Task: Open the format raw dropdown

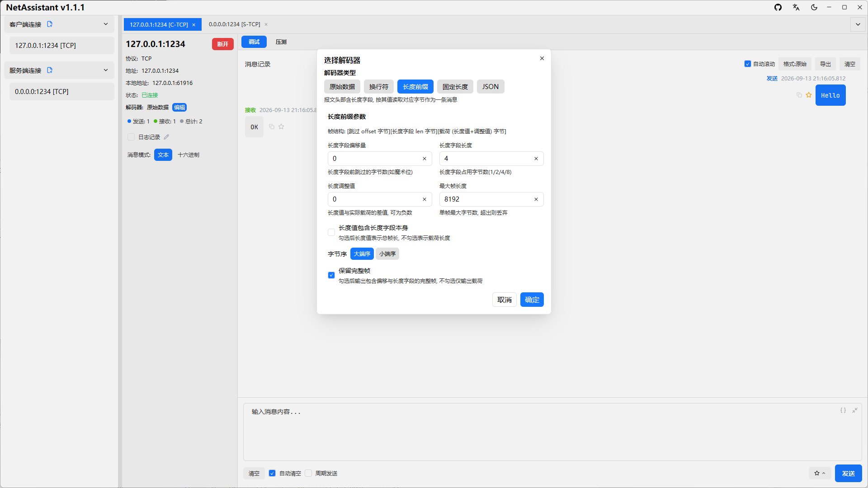Action: point(795,64)
